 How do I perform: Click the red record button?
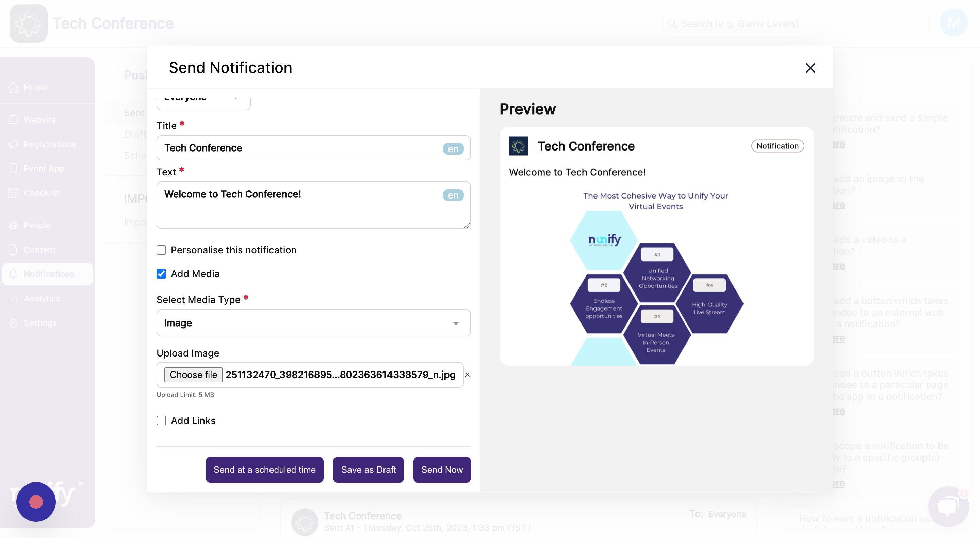pyautogui.click(x=36, y=502)
